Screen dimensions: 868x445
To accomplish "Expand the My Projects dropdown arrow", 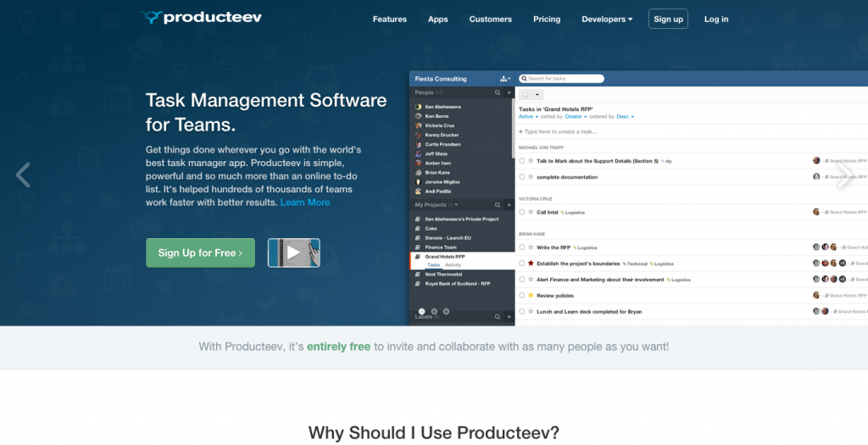I will coord(456,205).
